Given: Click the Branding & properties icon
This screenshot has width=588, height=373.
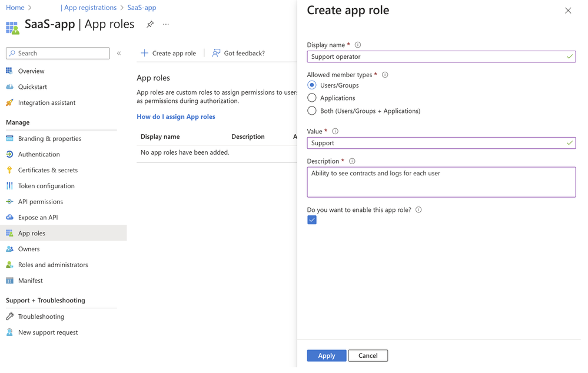Looking at the screenshot, I should (9, 138).
